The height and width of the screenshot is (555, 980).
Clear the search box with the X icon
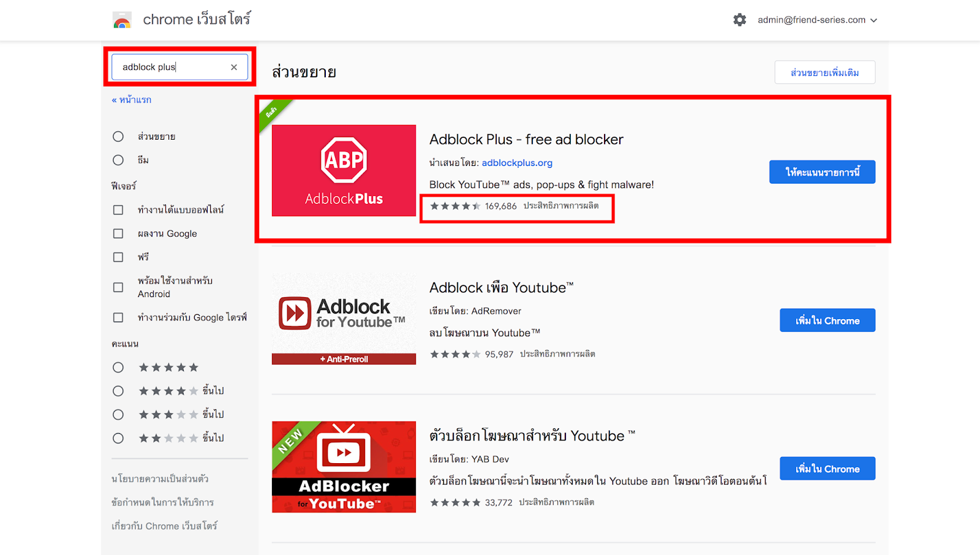coord(234,67)
